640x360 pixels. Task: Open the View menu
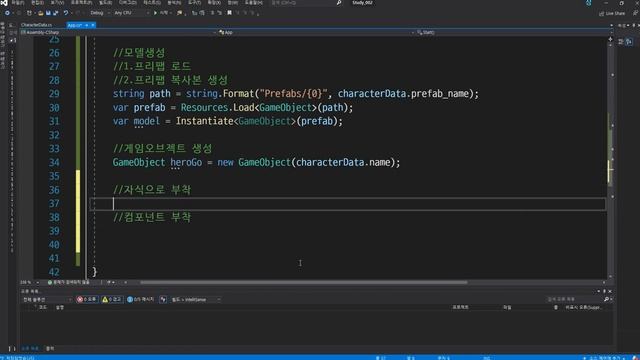pyautogui.click(x=57, y=3)
